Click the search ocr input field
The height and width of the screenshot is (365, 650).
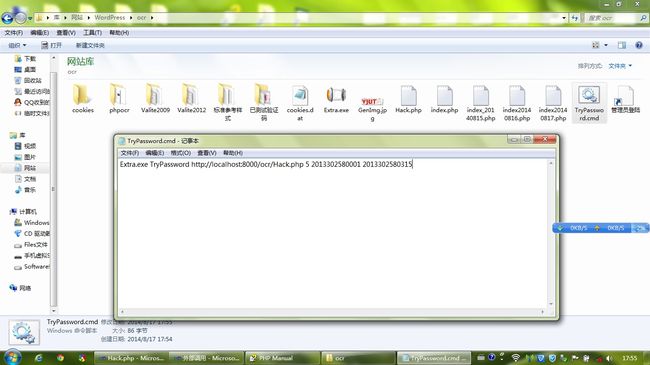612,18
